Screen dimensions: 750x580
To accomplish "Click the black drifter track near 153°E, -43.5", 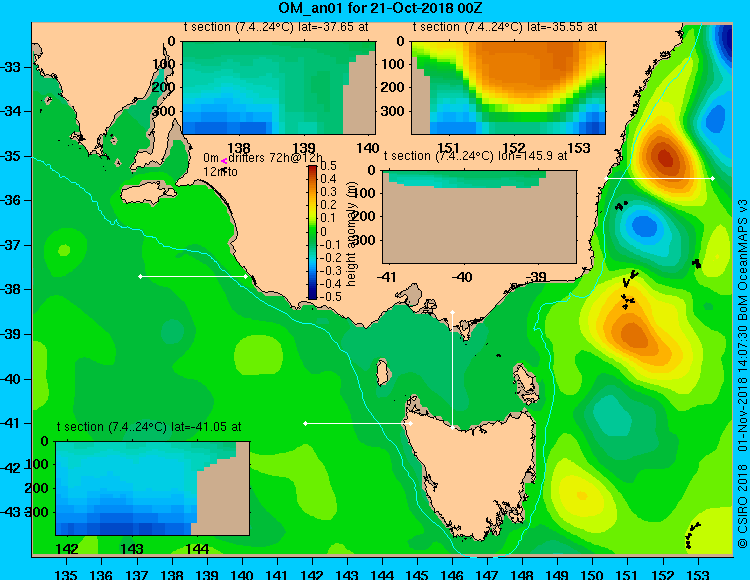I will 692,536.
